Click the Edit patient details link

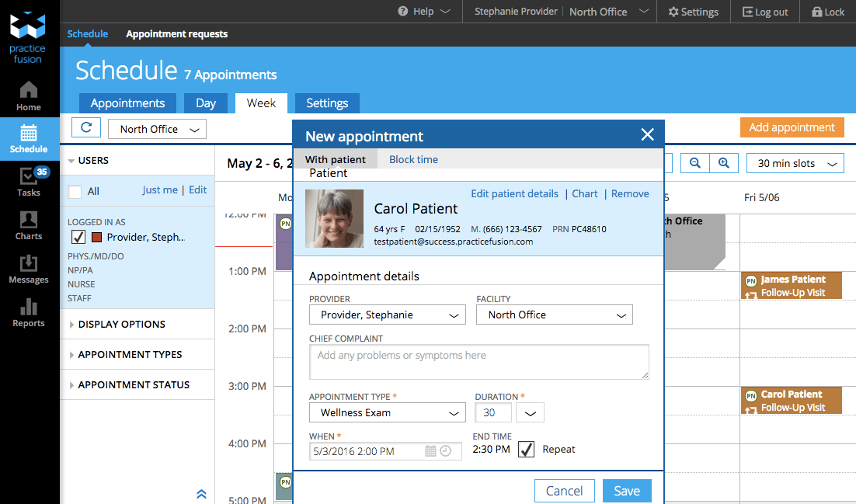click(x=514, y=193)
